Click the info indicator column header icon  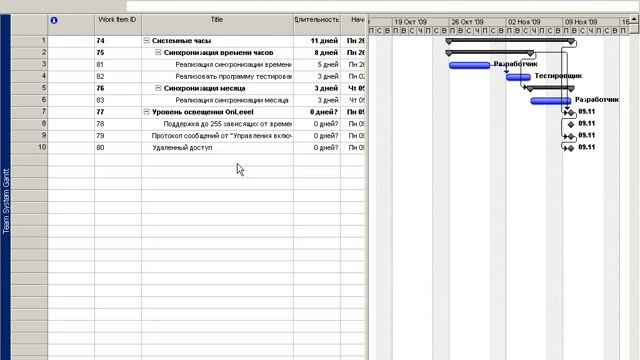54,20
